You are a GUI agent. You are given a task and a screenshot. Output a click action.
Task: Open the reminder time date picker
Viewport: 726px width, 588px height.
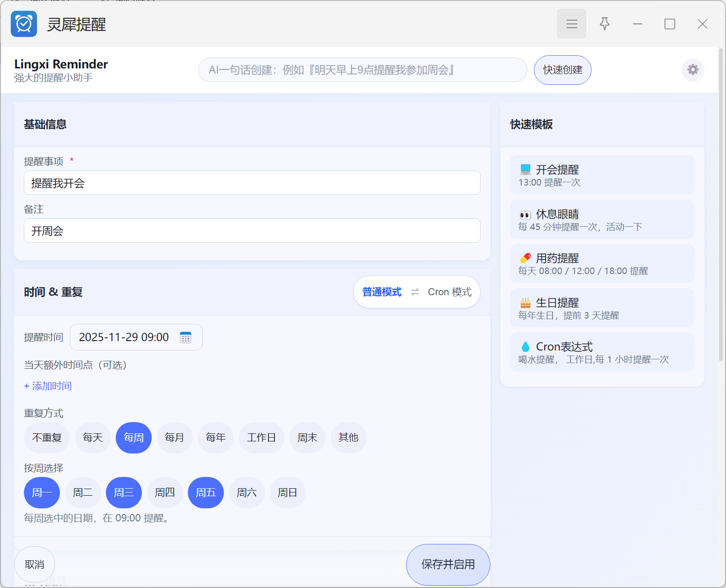click(124, 337)
